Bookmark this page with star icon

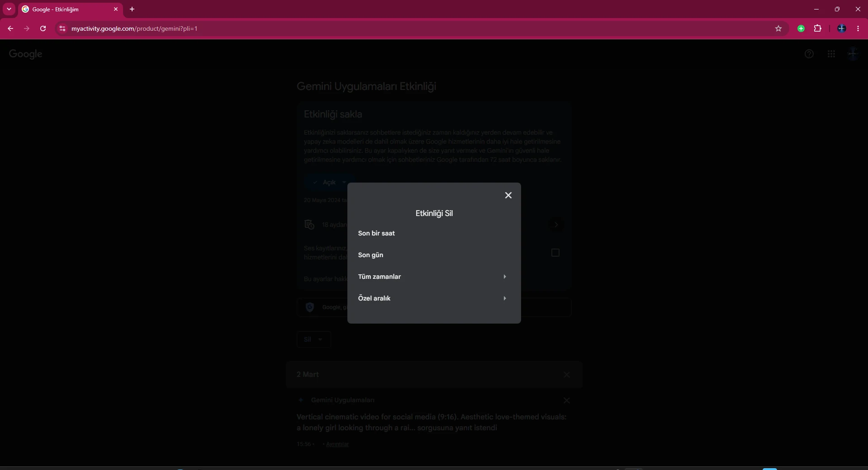[778, 28]
